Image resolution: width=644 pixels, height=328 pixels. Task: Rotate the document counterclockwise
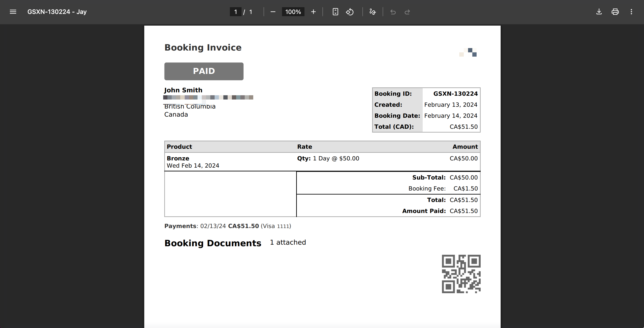(350, 12)
